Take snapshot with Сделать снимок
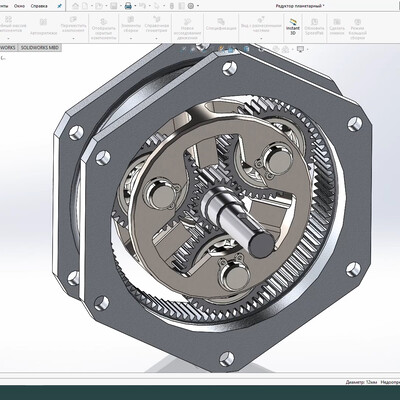 pos(337,27)
